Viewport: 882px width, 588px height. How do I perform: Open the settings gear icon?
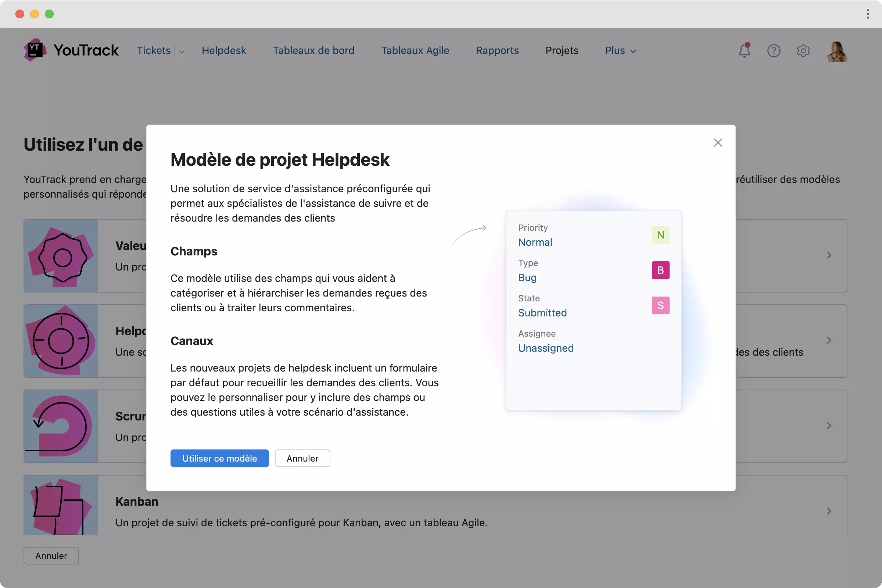pyautogui.click(x=803, y=51)
